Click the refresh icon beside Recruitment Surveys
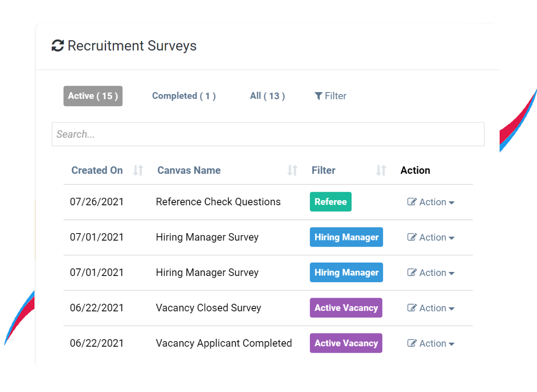This screenshot has width=537, height=392. point(57,45)
